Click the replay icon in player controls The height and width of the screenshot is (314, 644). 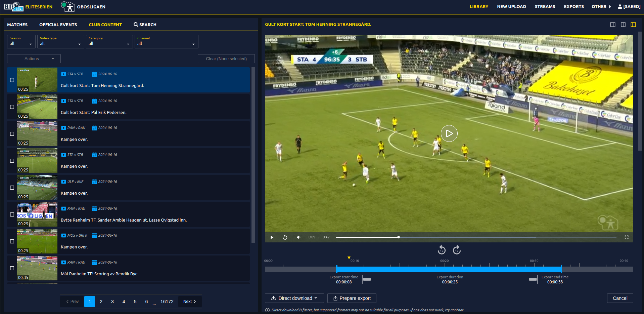pyautogui.click(x=285, y=237)
